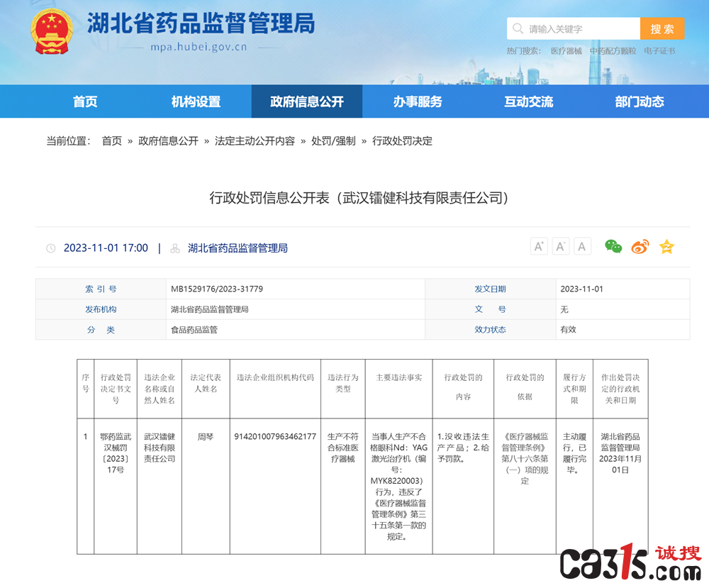Open the 政府信息公开 nav tab
The width and height of the screenshot is (709, 588).
pyautogui.click(x=306, y=101)
